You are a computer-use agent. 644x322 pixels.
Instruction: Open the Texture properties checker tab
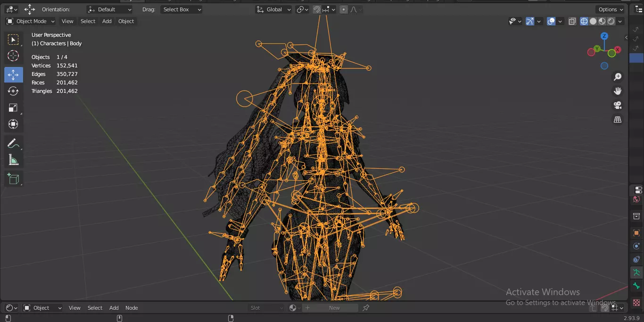[636, 302]
